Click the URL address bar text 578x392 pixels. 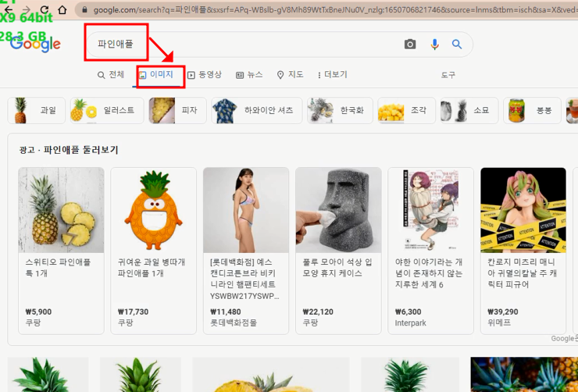pos(335,10)
